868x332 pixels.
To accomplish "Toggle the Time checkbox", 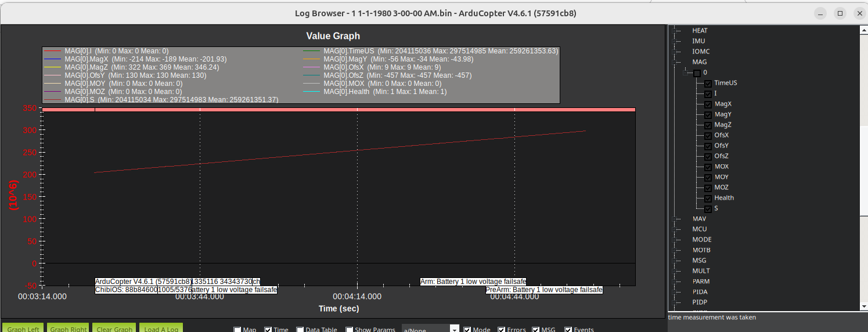I will (268, 330).
